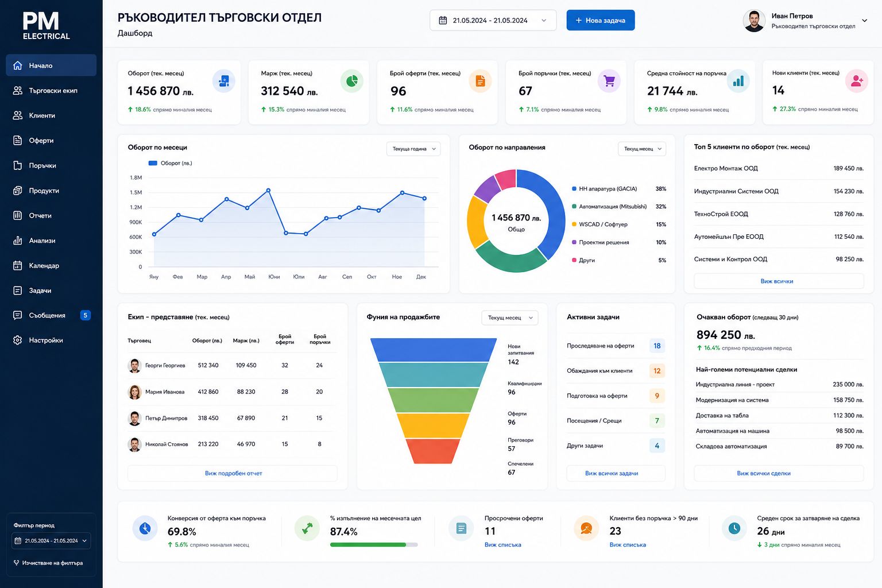Open Съобщения with 5 unread badge
882x588 pixels.
[x=51, y=315]
